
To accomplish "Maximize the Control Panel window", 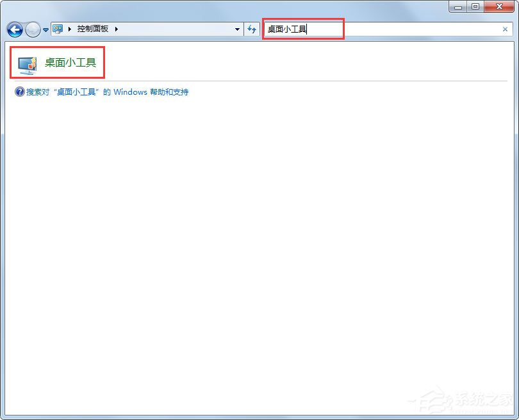I will (x=475, y=7).
